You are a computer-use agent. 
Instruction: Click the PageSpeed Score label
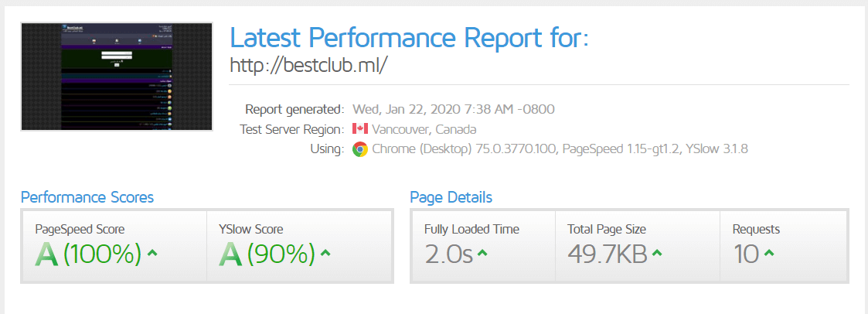tap(80, 229)
